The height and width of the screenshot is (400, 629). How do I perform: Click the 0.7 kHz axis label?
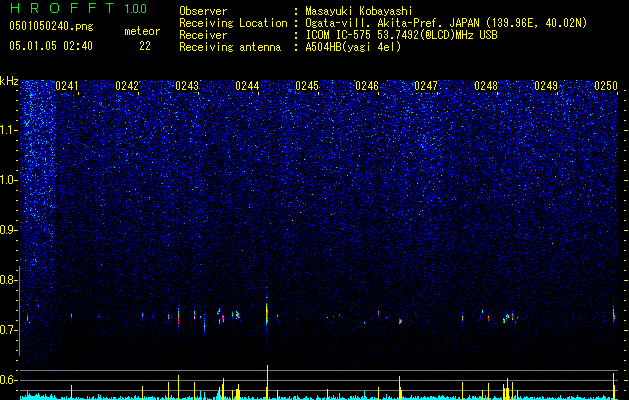tap(9, 330)
